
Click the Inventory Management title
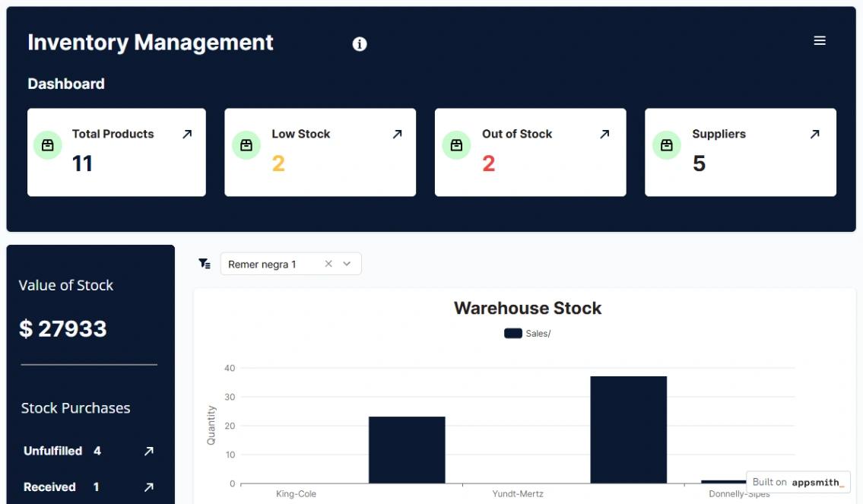(x=151, y=43)
